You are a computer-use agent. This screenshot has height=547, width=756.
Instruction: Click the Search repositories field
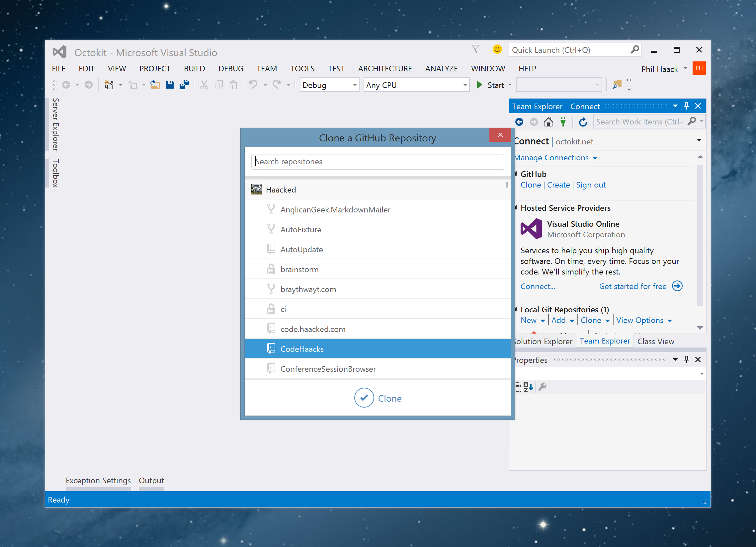[x=377, y=162]
